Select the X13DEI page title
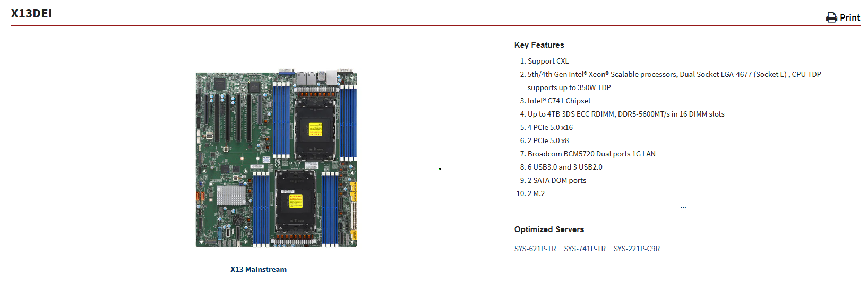This screenshot has height=283, width=868. tap(31, 14)
